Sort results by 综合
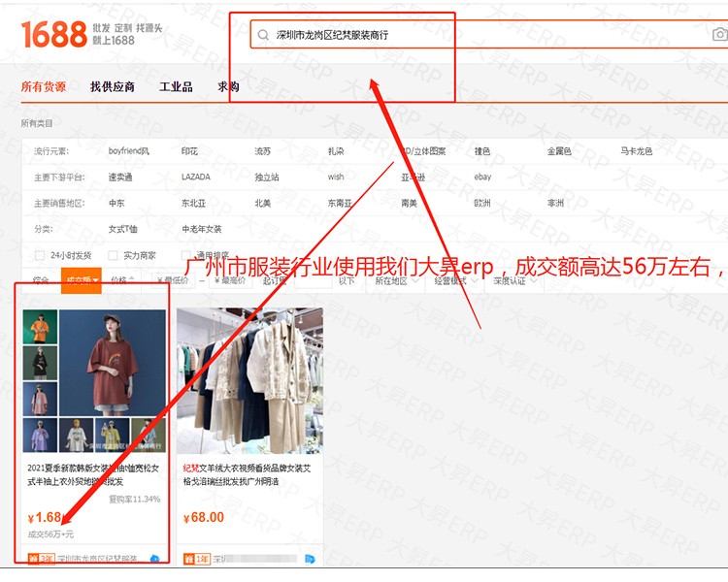This screenshot has width=728, height=582. coord(41,280)
